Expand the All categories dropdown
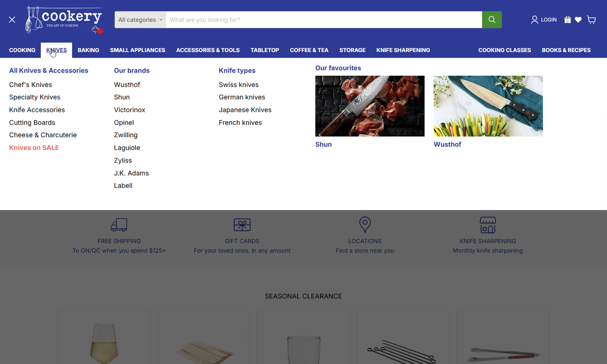The image size is (607, 364). tap(140, 20)
